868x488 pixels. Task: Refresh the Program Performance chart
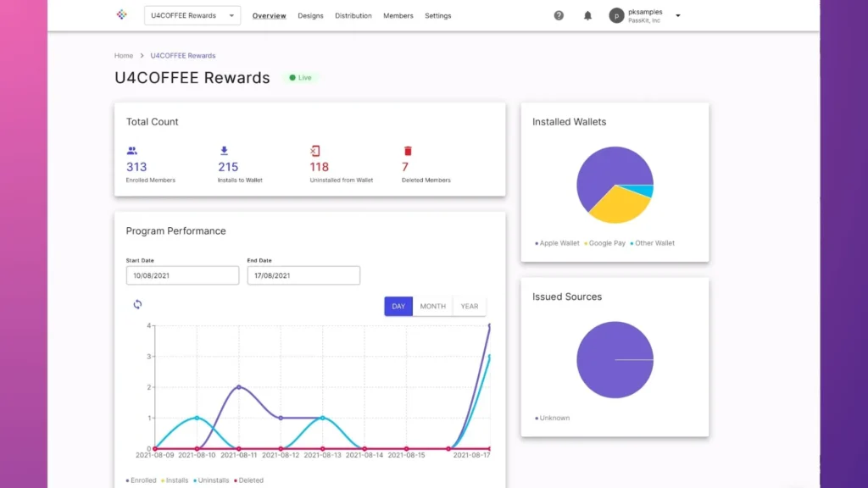click(x=136, y=304)
